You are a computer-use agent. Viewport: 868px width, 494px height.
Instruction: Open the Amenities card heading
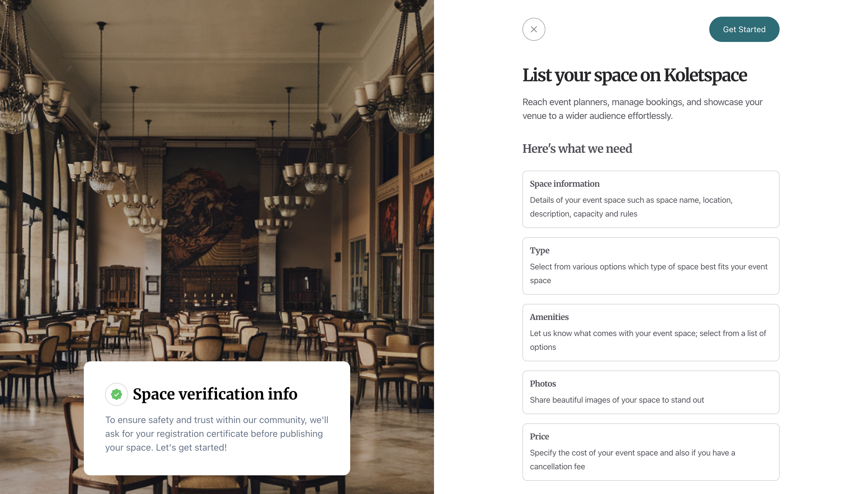coord(549,317)
